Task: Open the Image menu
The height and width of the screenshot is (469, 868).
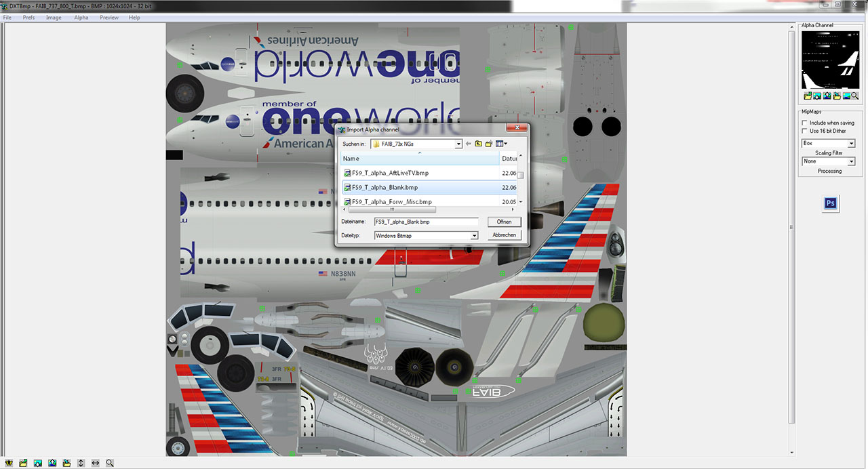Action: pyautogui.click(x=54, y=18)
